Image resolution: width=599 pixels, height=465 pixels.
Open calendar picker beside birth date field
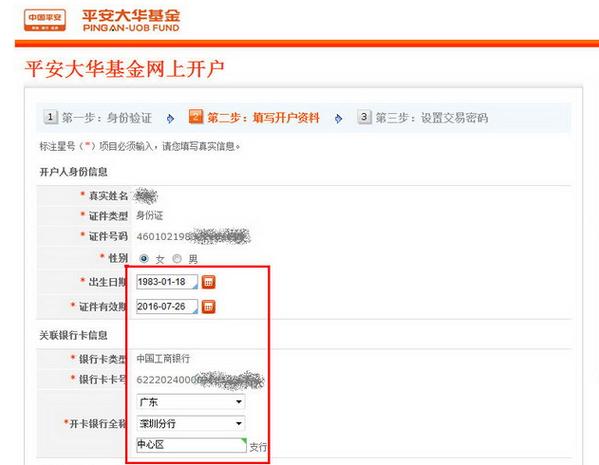coord(208,282)
